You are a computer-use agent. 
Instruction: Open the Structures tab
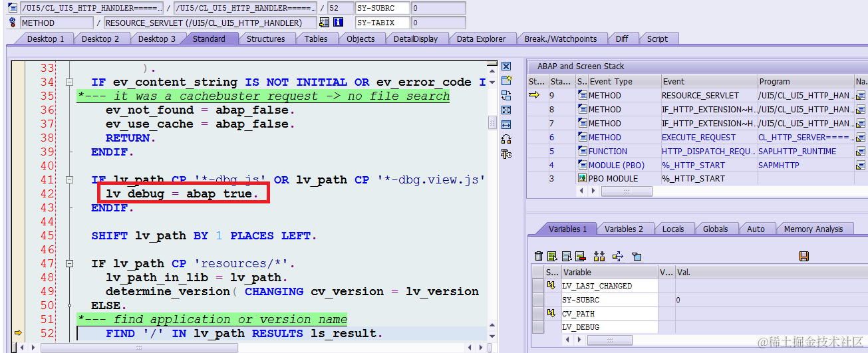click(x=266, y=39)
